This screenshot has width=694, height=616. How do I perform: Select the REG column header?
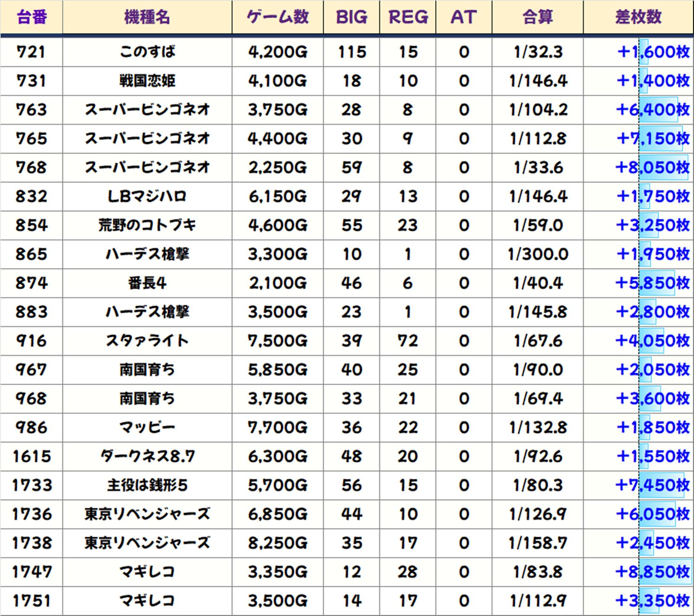[x=408, y=17]
